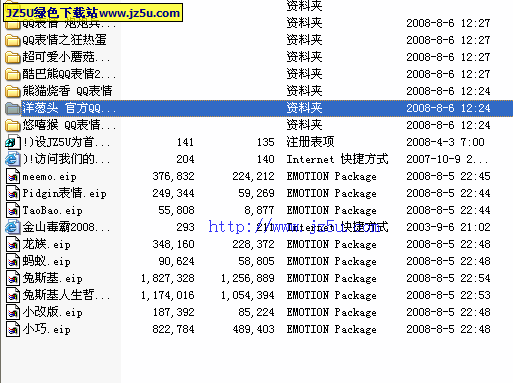Viewport: 513px width, 383px height.
Task: Click packed size 85,224 of 小改版.eip
Action: [256, 312]
